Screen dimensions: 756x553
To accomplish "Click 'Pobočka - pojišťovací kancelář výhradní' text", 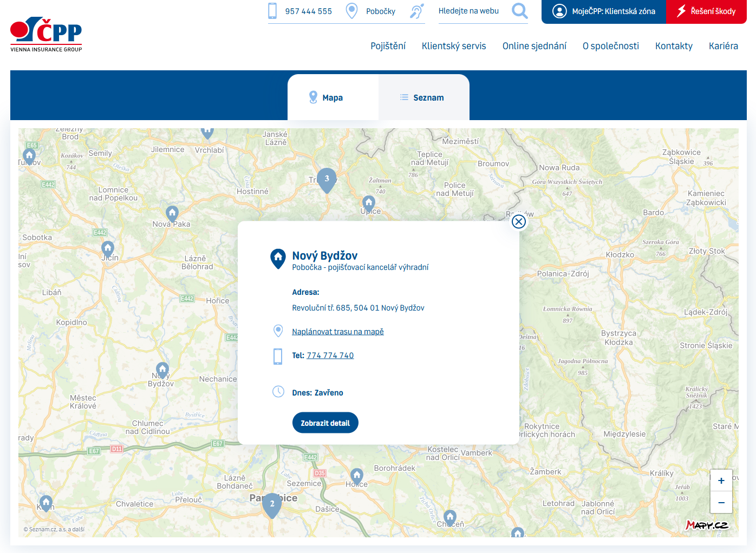I will (360, 267).
